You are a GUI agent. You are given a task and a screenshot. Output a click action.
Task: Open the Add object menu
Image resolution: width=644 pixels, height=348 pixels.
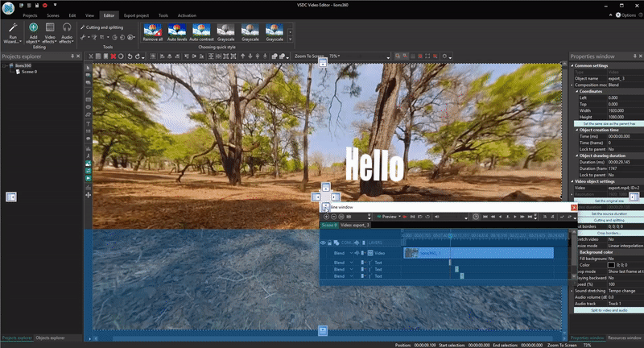coord(33,33)
